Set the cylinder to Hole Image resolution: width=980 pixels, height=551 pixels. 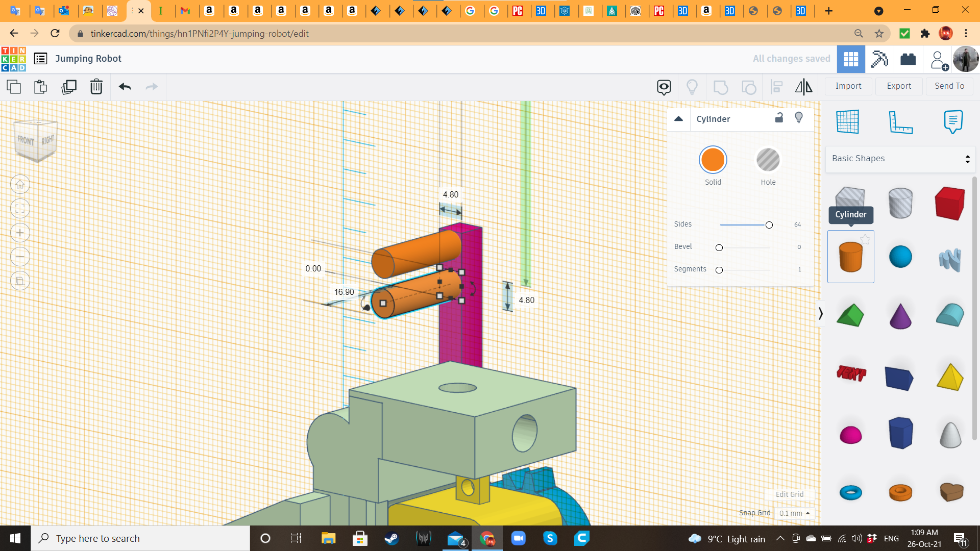(x=768, y=160)
